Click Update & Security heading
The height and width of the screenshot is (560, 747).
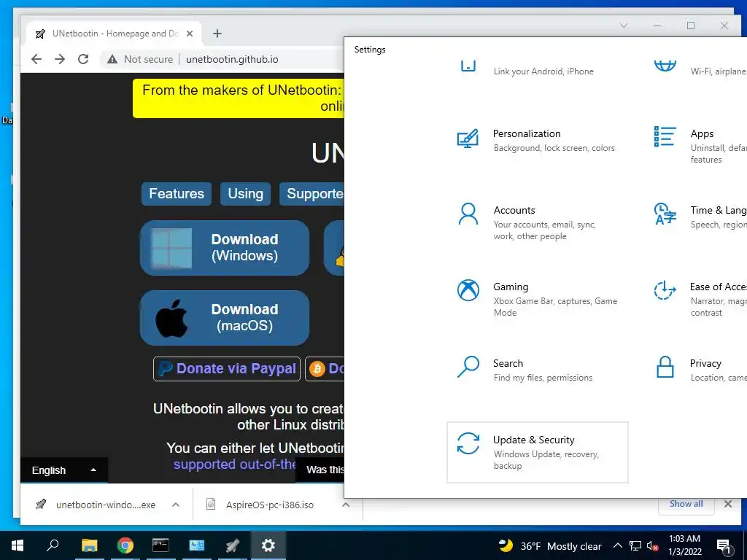pos(533,440)
